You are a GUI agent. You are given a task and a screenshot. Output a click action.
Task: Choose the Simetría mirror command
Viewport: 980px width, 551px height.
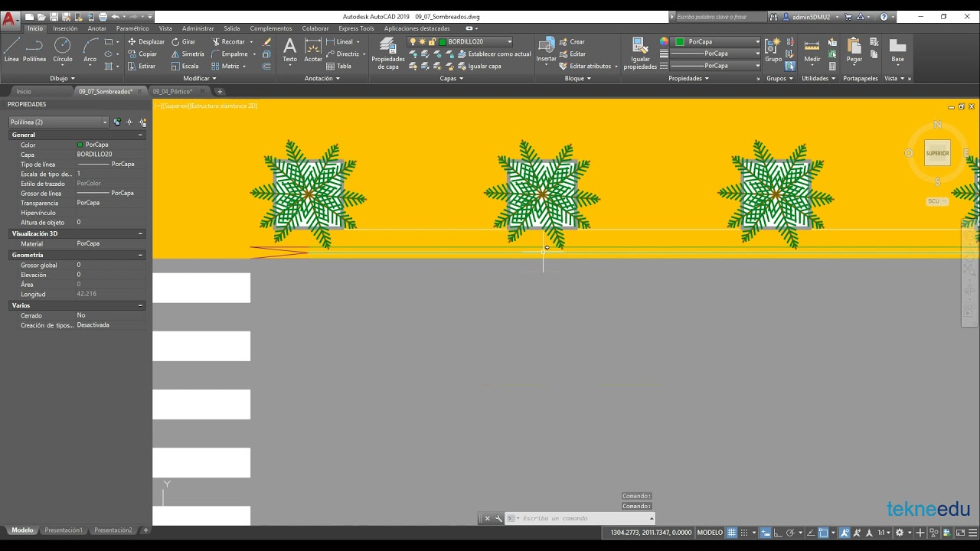188,54
